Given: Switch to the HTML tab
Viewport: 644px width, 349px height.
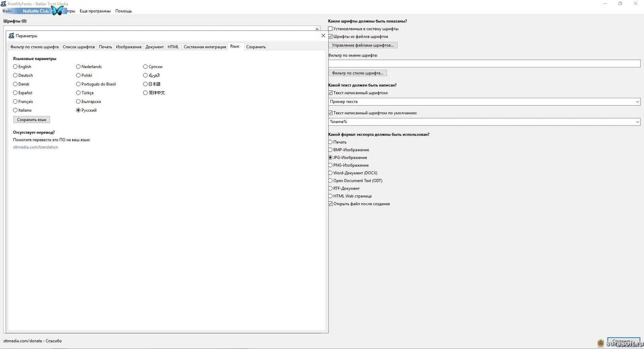Looking at the screenshot, I should [173, 47].
